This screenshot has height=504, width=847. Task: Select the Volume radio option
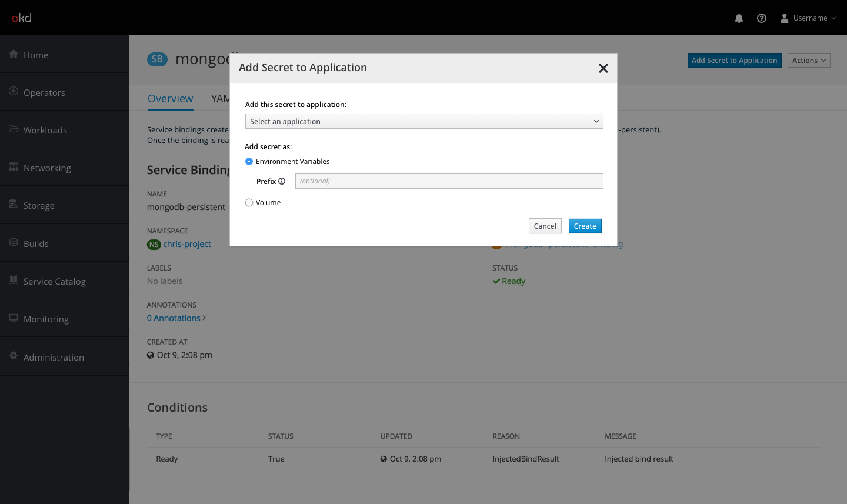tap(249, 203)
